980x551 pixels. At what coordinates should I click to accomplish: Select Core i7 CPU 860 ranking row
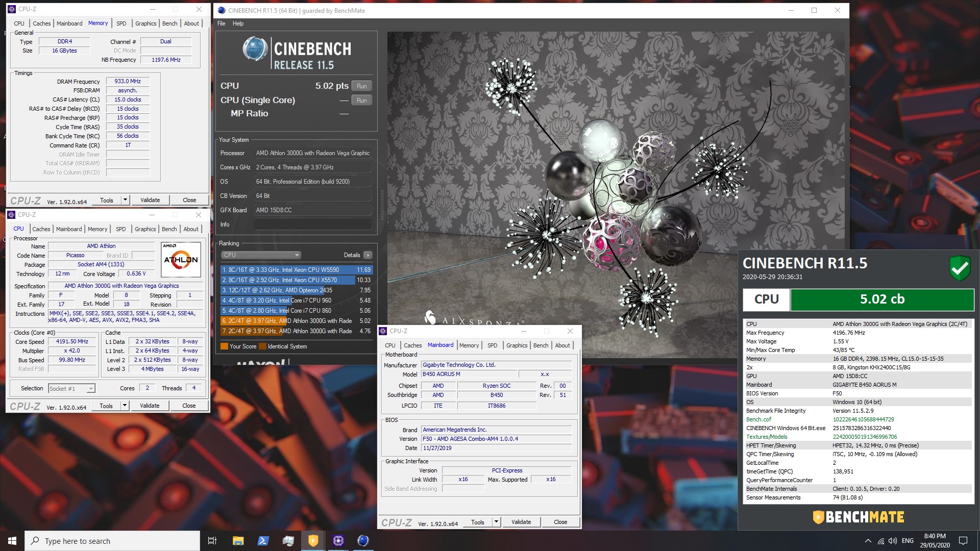tap(297, 311)
